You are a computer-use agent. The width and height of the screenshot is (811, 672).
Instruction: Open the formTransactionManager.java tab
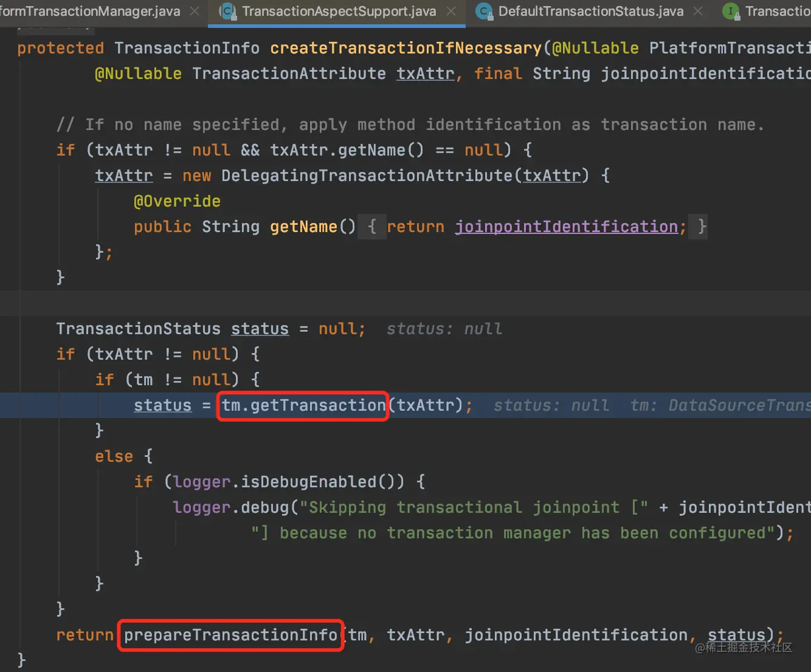pyautogui.click(x=90, y=12)
